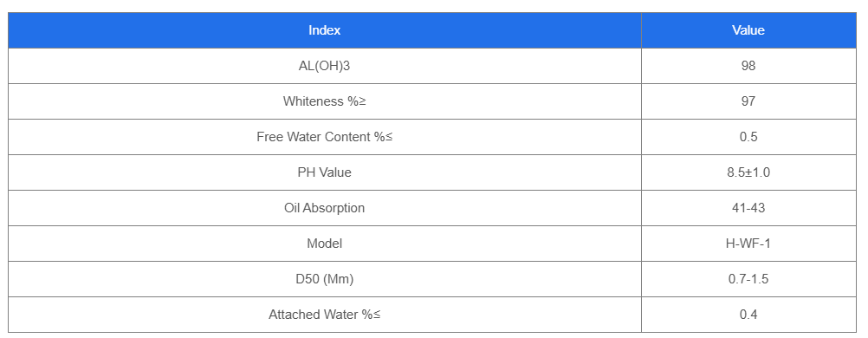This screenshot has width=868, height=338.
Task: Select the value 98 cell
Action: 748,66
